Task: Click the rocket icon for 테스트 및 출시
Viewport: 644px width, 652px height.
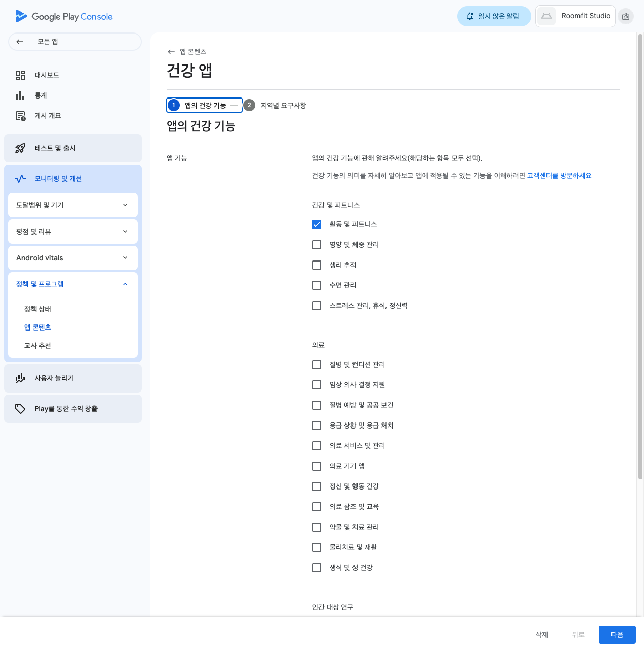Action: point(20,148)
